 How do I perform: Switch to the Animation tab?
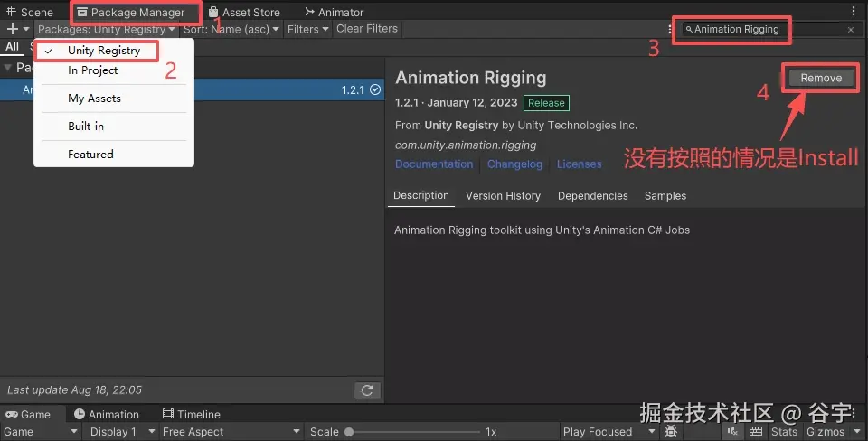pos(107,415)
